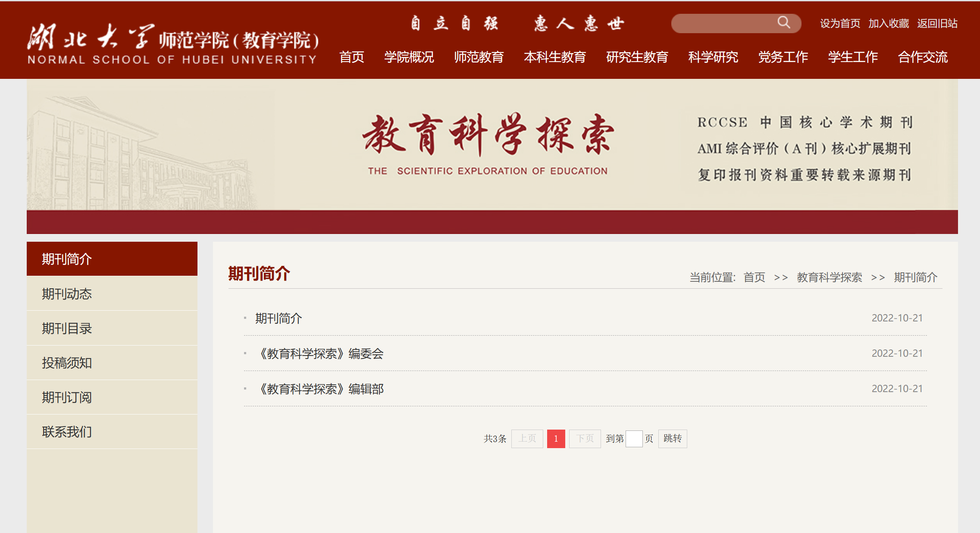980x533 pixels.
Task: Click the 教育科学探索 journal banner image
Action: [492, 156]
